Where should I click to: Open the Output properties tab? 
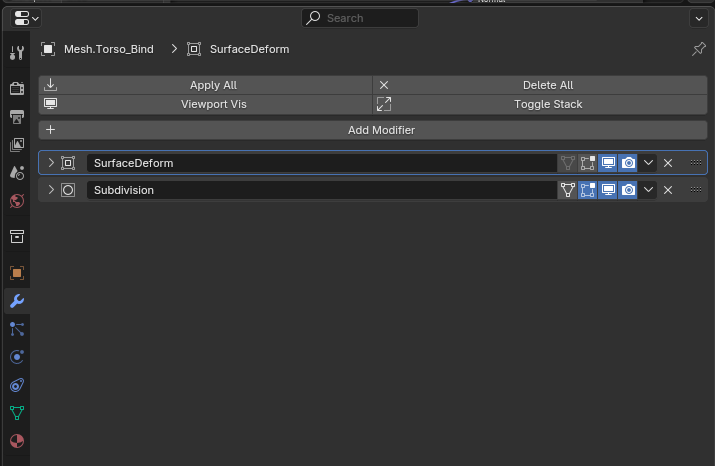tap(16, 117)
